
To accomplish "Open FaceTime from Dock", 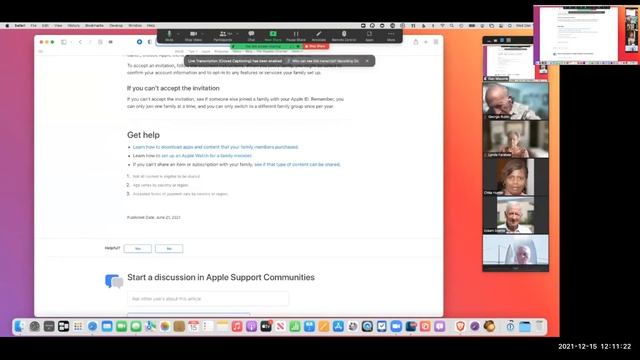I will click(x=122, y=326).
